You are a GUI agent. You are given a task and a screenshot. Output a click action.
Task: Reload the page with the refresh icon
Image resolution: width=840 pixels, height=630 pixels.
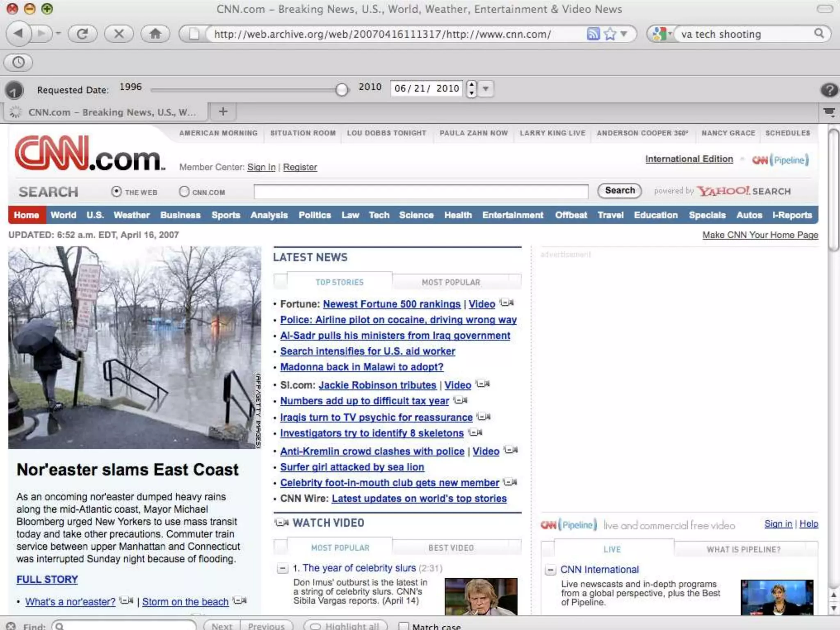(82, 34)
